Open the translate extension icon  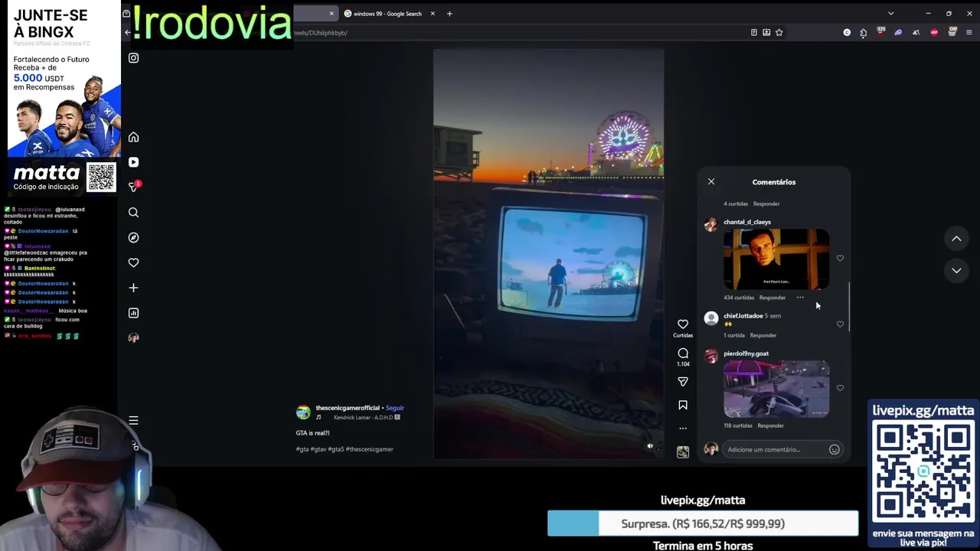[916, 32]
